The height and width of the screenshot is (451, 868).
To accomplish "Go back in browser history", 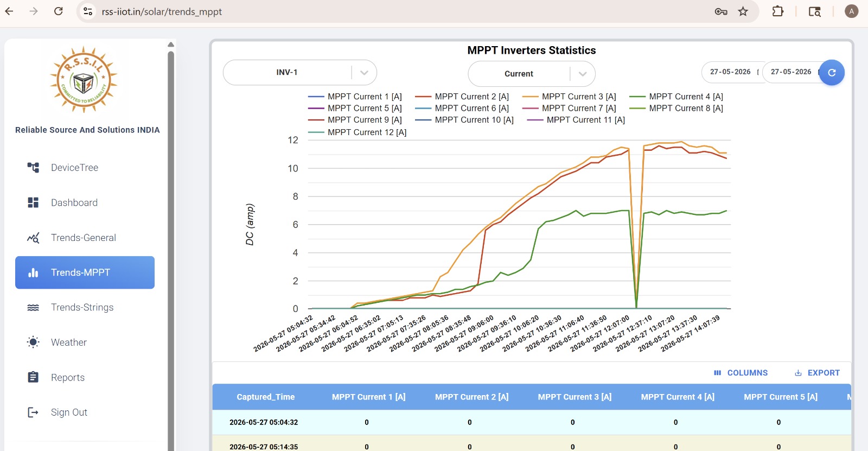I will tap(9, 11).
